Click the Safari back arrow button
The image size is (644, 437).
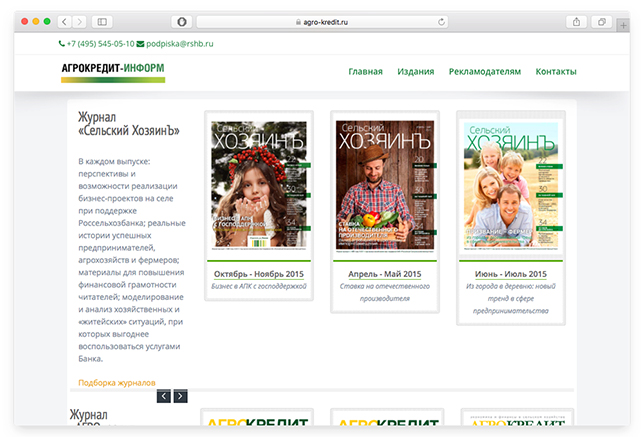pos(64,22)
